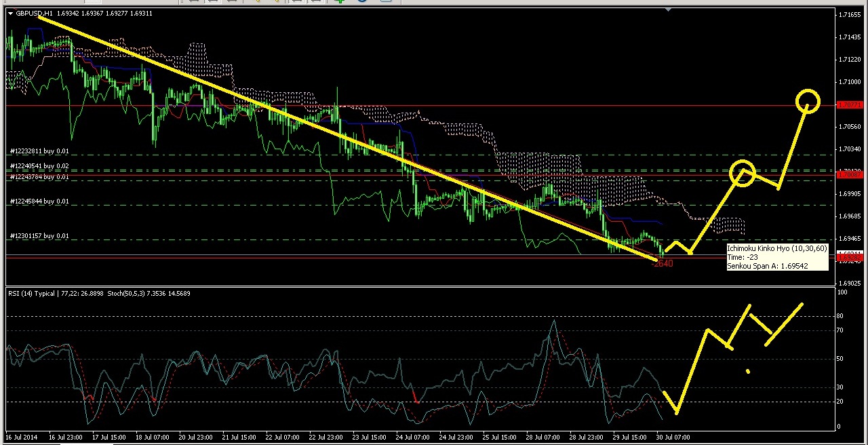Click the 1.71655 price scale value

click(x=850, y=14)
